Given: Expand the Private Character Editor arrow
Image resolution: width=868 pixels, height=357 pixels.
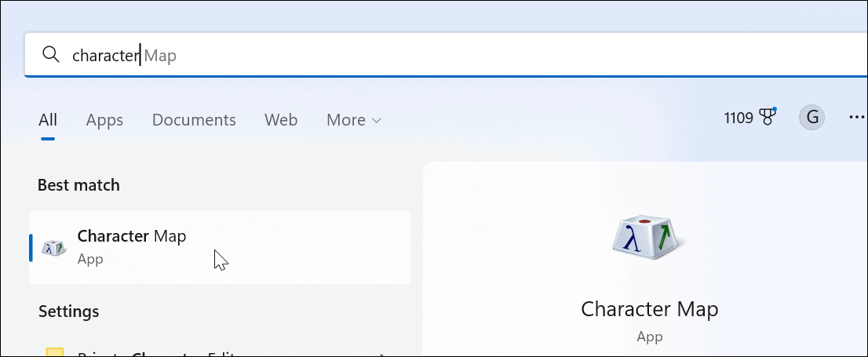Looking at the screenshot, I should click(382, 355).
